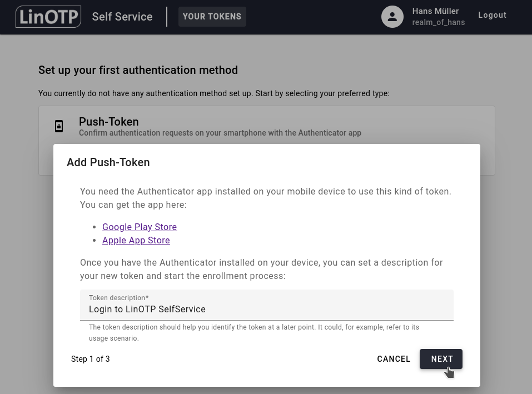Click the Step 1 of 3 indicator
The image size is (532, 394).
pos(90,359)
